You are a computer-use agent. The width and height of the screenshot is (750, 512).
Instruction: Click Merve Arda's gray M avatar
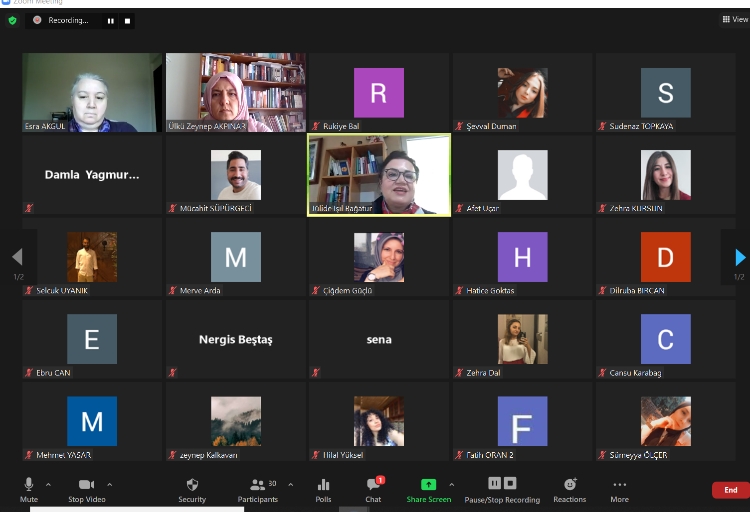[236, 257]
